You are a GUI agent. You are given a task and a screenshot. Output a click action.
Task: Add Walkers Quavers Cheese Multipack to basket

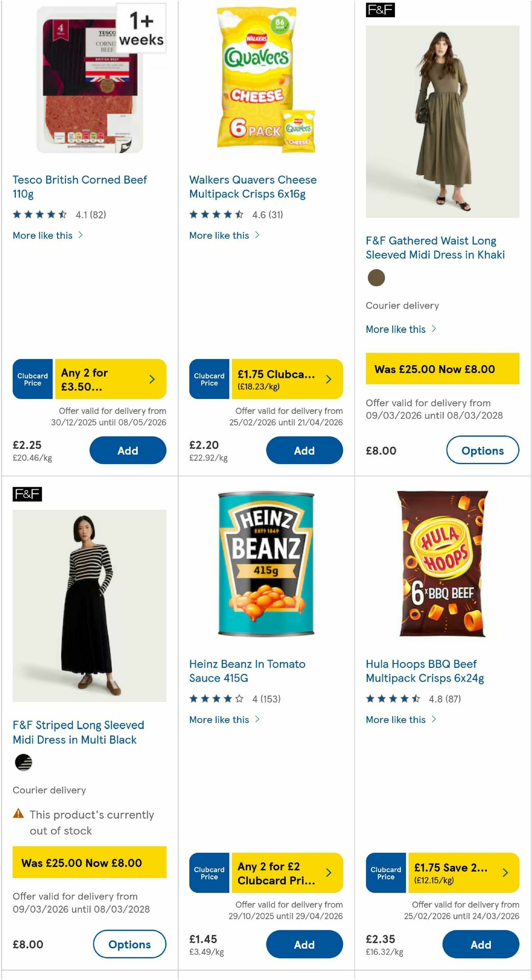tap(304, 450)
